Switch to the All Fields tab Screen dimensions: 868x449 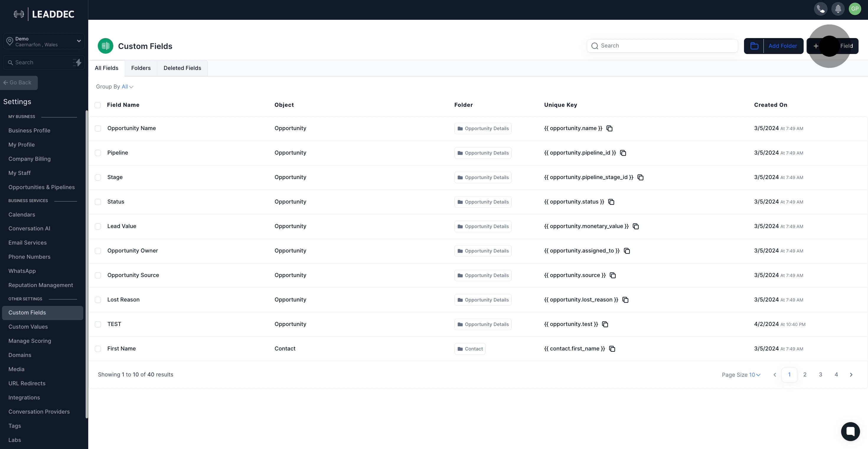(x=107, y=68)
